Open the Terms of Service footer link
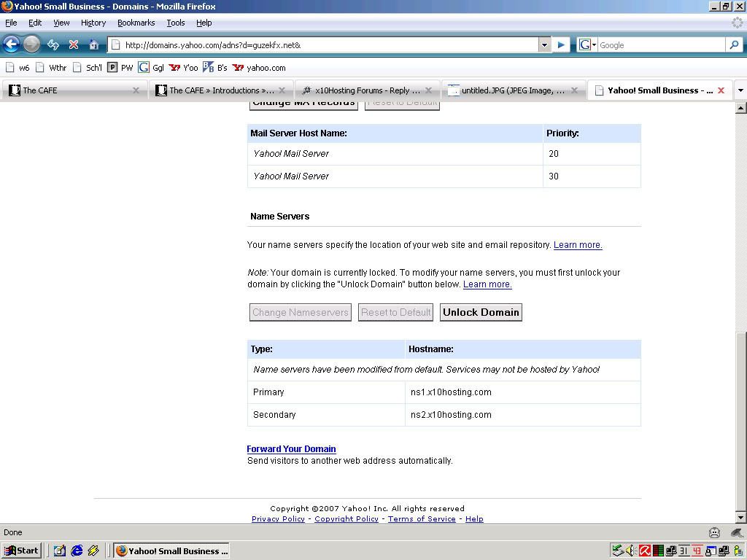 [x=422, y=519]
